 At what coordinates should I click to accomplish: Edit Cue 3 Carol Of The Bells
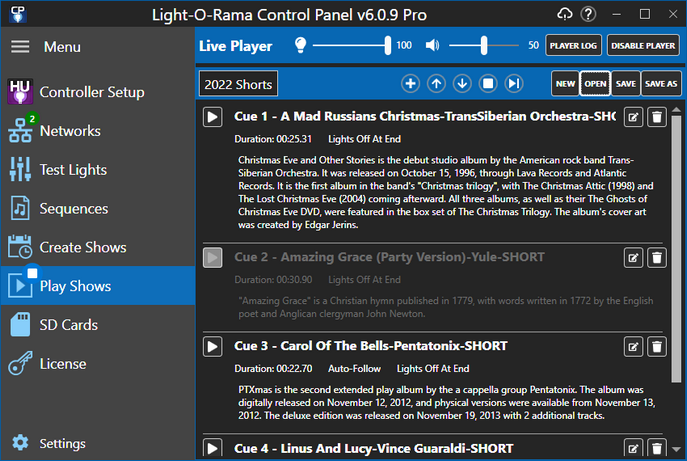pyautogui.click(x=633, y=347)
